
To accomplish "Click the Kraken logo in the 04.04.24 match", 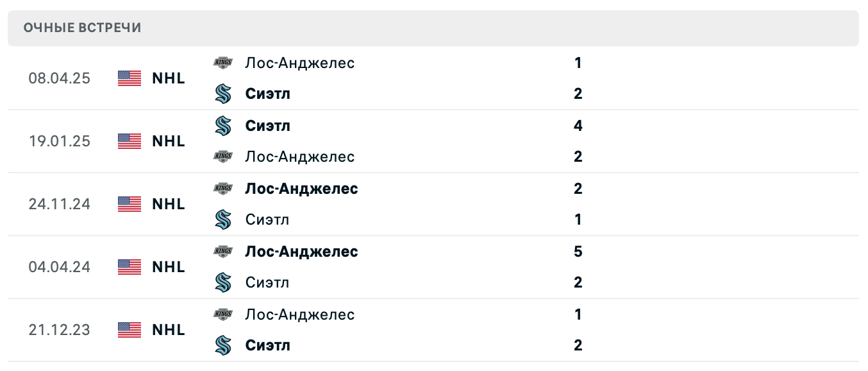I will tap(222, 282).
